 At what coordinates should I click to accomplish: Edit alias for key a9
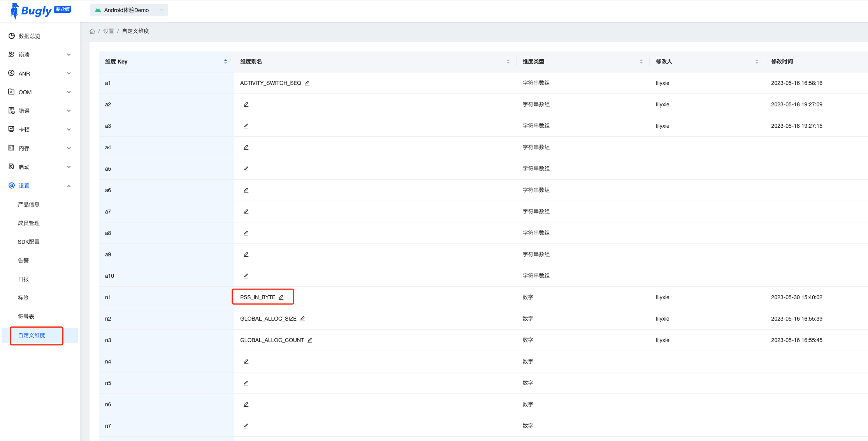point(246,254)
